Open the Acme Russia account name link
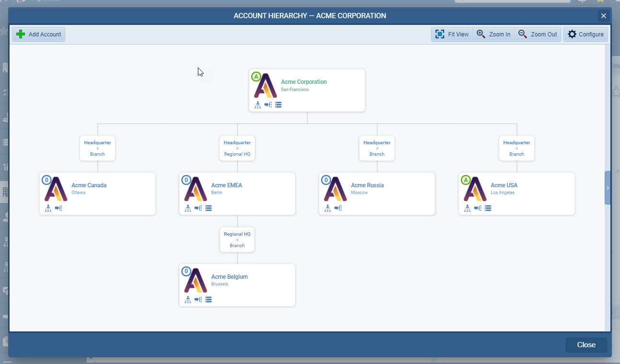 pyautogui.click(x=367, y=185)
